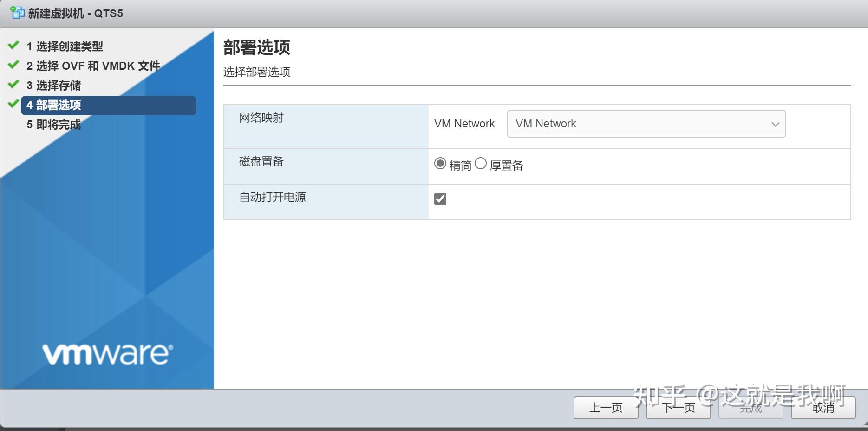The image size is (868, 431).
Task: Select step 4 部署选项
Action: 109,105
